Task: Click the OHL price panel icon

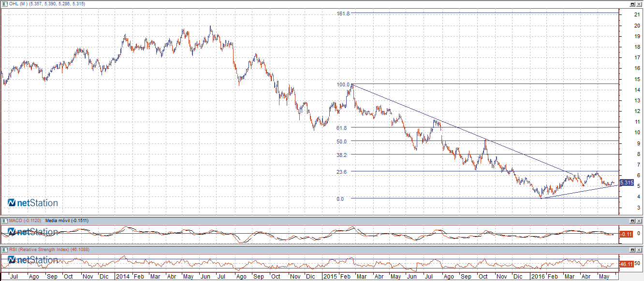Action: [3, 4]
